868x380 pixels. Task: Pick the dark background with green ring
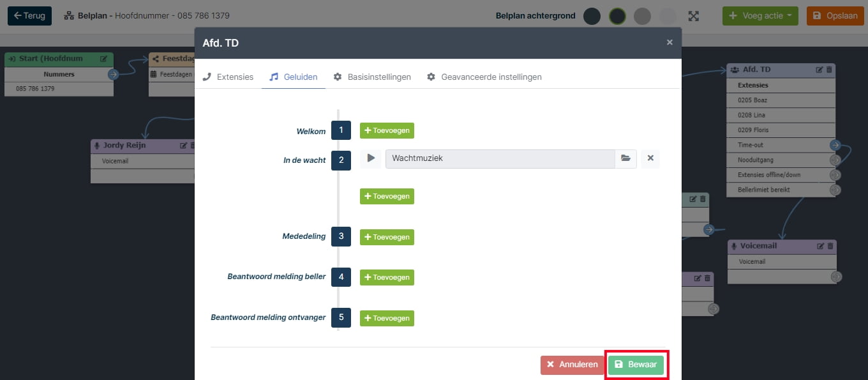[x=617, y=16]
